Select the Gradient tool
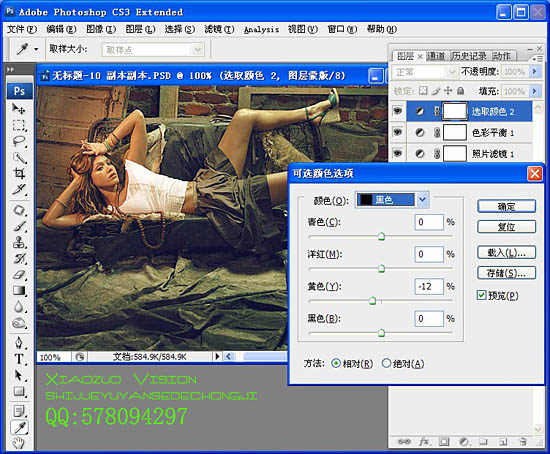The width and height of the screenshot is (550, 454). [x=19, y=290]
